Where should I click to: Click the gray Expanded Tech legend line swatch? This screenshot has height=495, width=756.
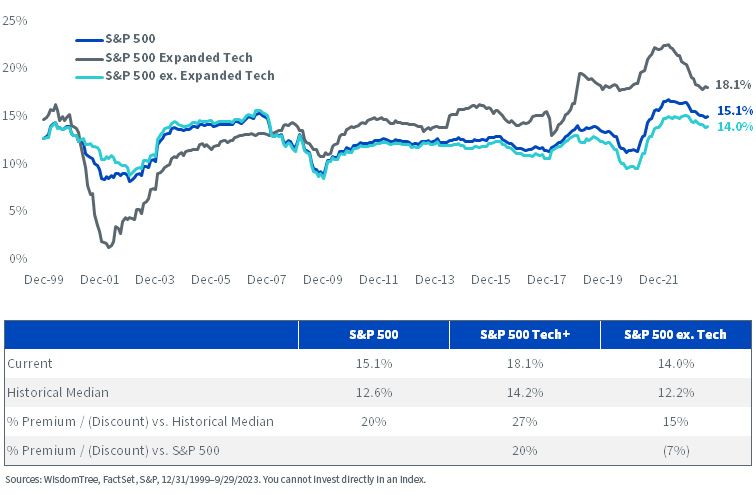[x=90, y=58]
